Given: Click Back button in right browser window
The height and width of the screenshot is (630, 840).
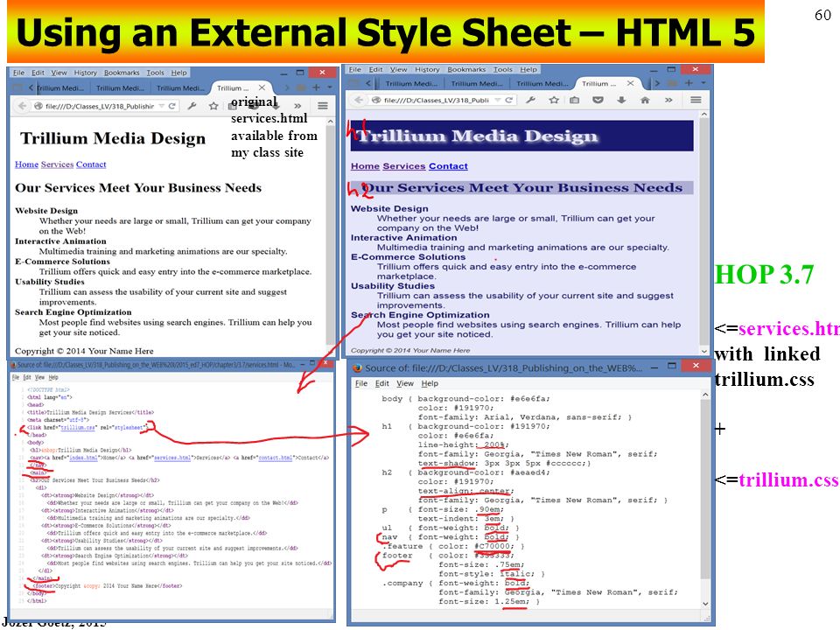Looking at the screenshot, I should click(359, 100).
